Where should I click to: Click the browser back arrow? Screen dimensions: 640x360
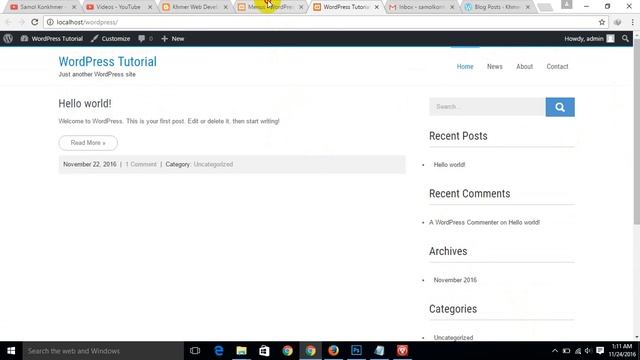(x=9, y=22)
